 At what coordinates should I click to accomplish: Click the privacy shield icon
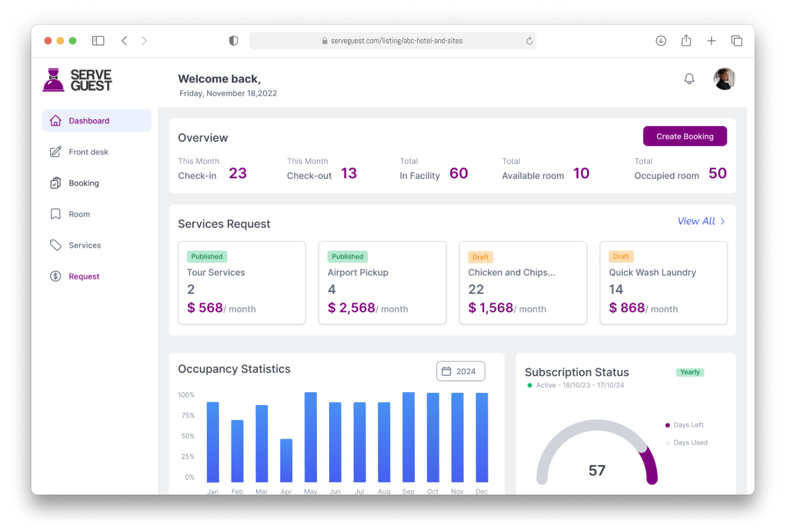pyautogui.click(x=233, y=41)
